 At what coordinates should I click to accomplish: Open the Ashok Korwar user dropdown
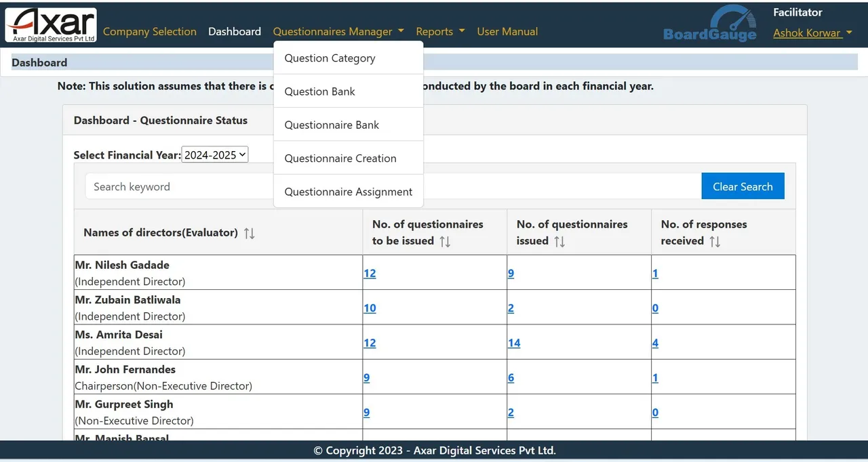click(x=812, y=33)
